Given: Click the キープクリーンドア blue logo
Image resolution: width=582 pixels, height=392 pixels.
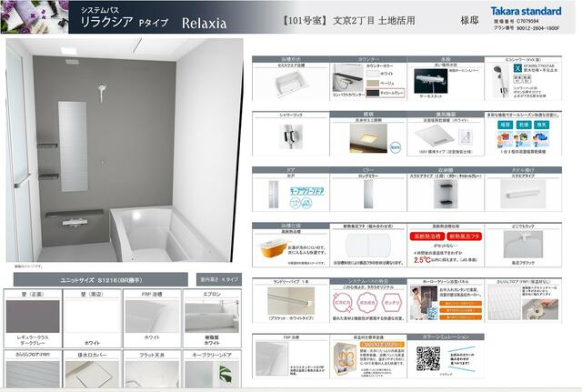Looking at the screenshot, I should coord(306,191).
